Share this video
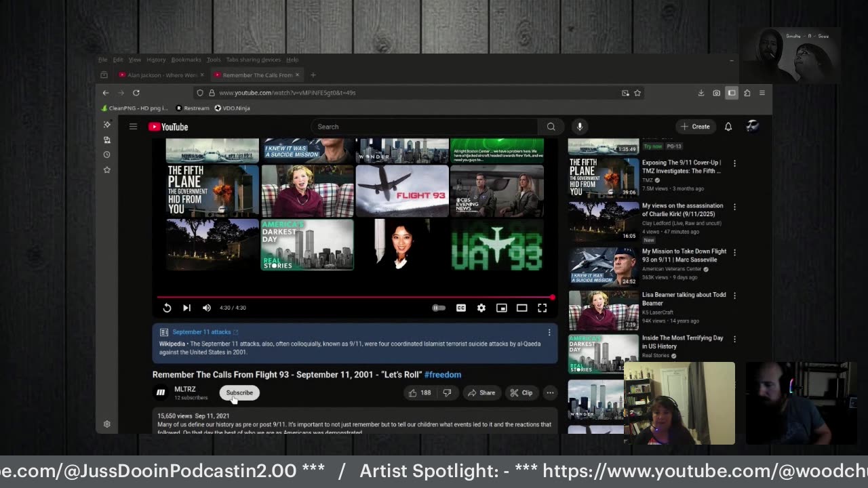The width and height of the screenshot is (868, 488). [481, 393]
